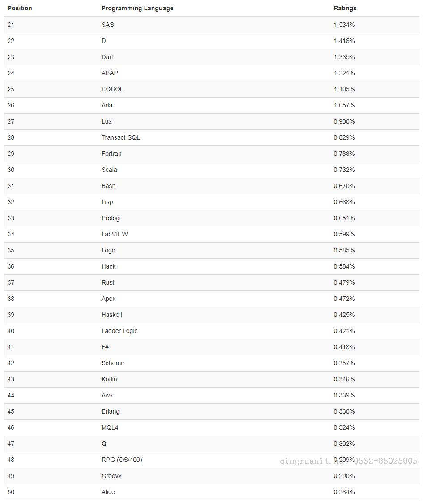Image resolution: width=423 pixels, height=504 pixels.
Task: Click the 1.534% rating value
Action: [344, 25]
